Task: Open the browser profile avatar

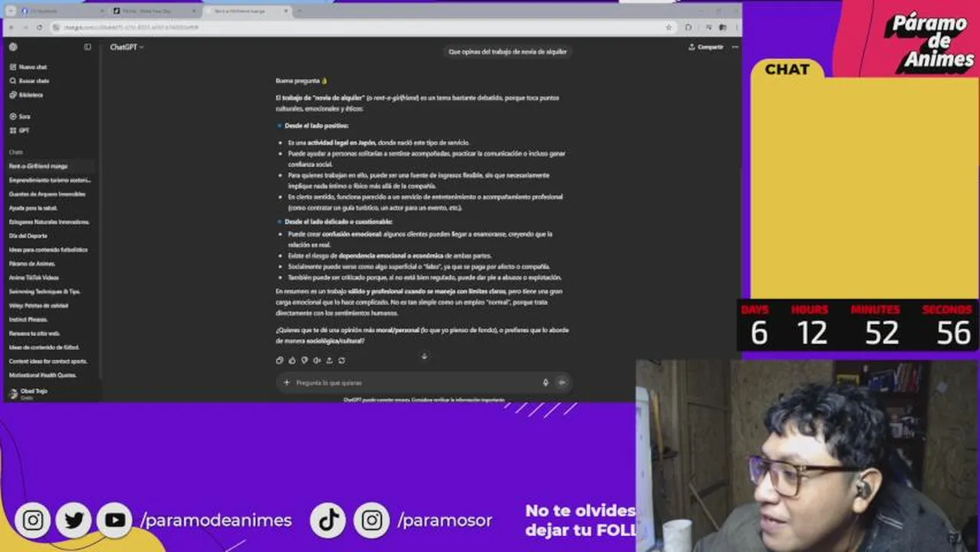Action: (x=722, y=27)
